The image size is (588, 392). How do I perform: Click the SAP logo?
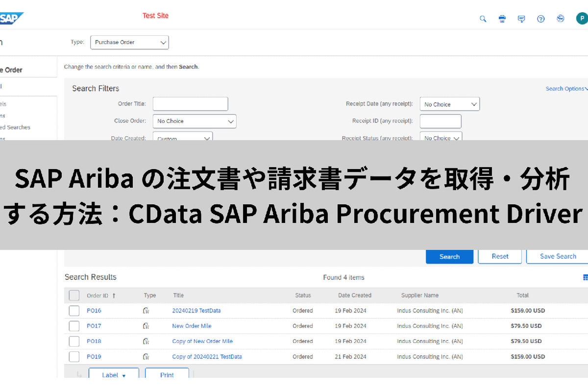point(11,19)
